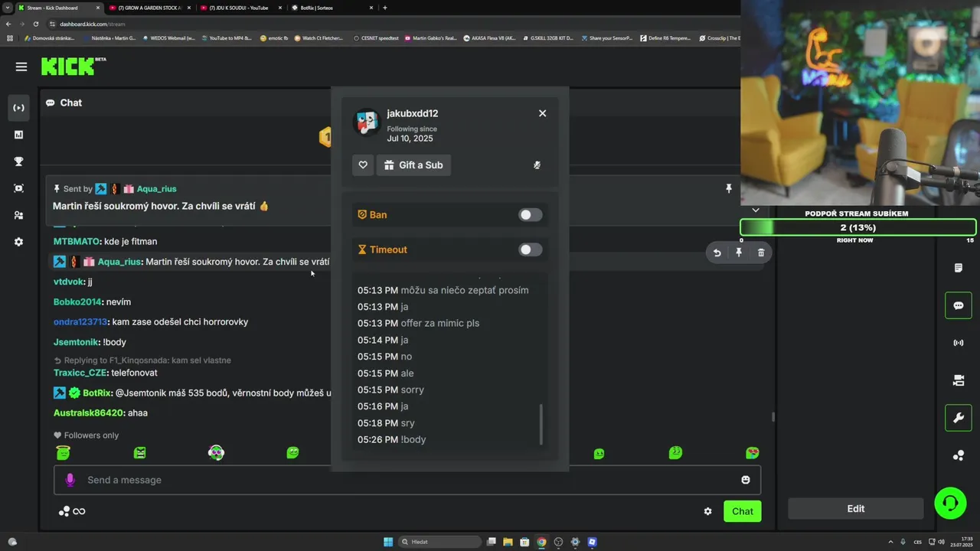Close the jakubxdd12 user card
Screen dimensions: 980x551
click(x=543, y=113)
